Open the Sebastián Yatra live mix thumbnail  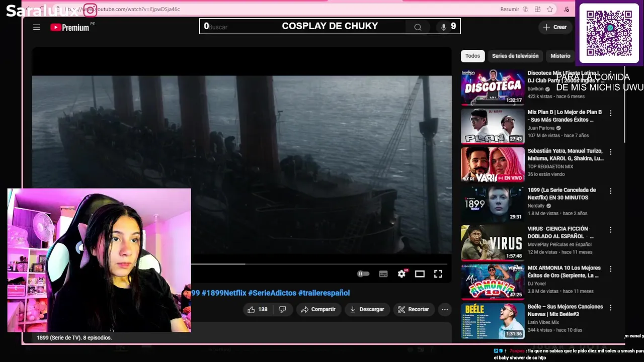point(493,165)
